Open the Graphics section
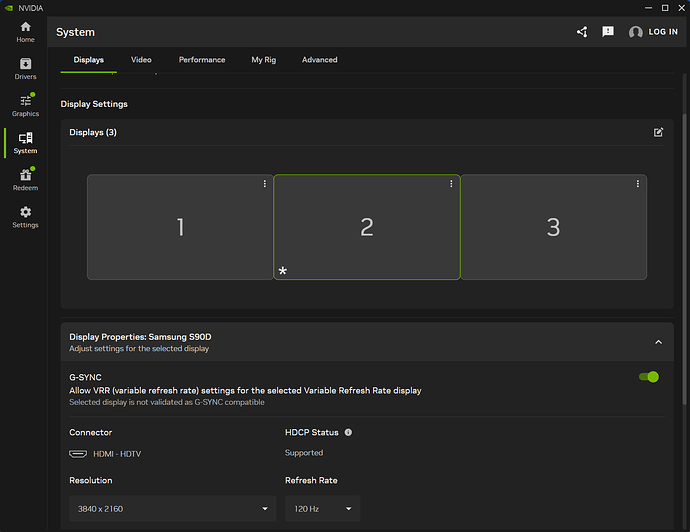 26,106
